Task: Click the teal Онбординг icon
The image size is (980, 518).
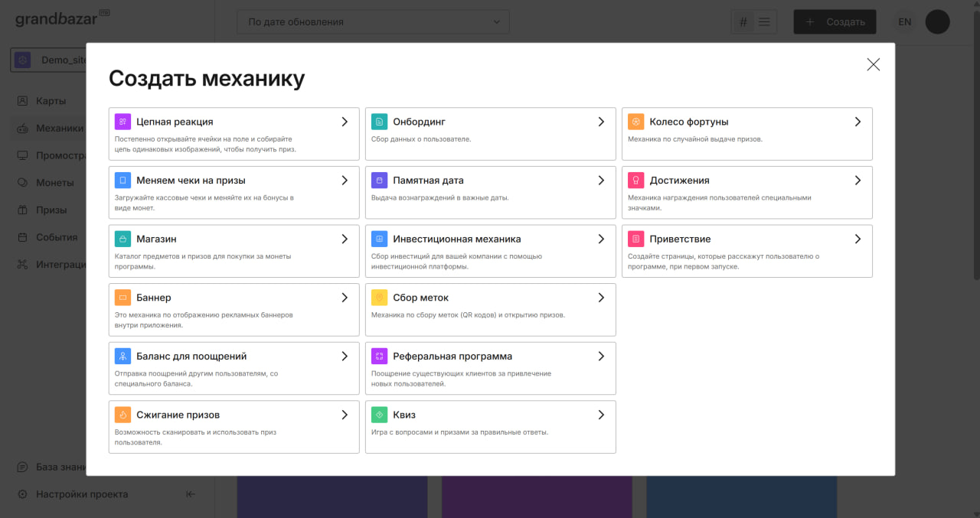Action: pos(379,122)
